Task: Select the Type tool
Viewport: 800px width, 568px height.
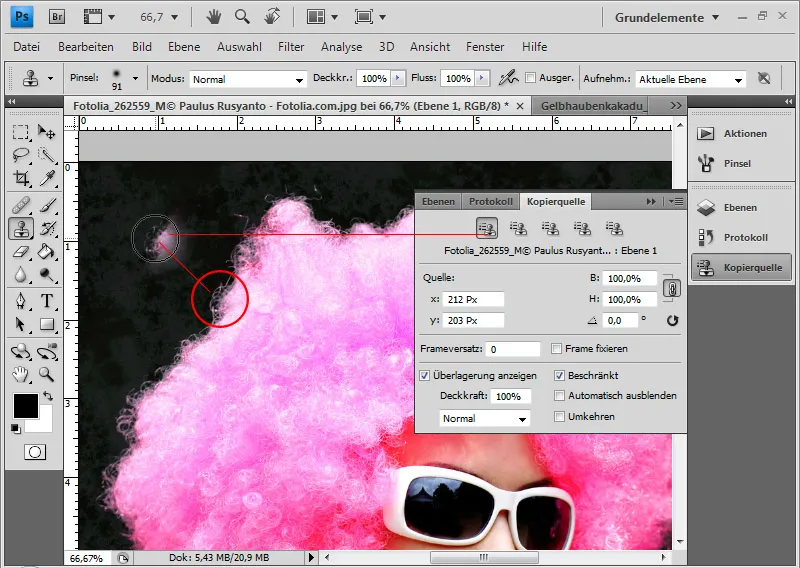Action: (46, 301)
